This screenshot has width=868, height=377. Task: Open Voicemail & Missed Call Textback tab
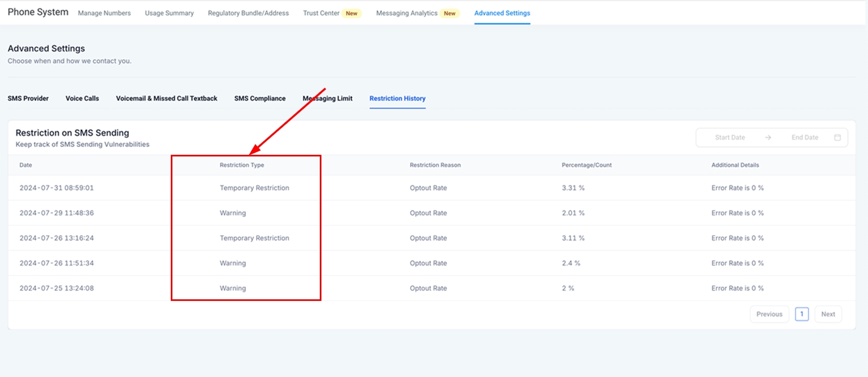(166, 98)
